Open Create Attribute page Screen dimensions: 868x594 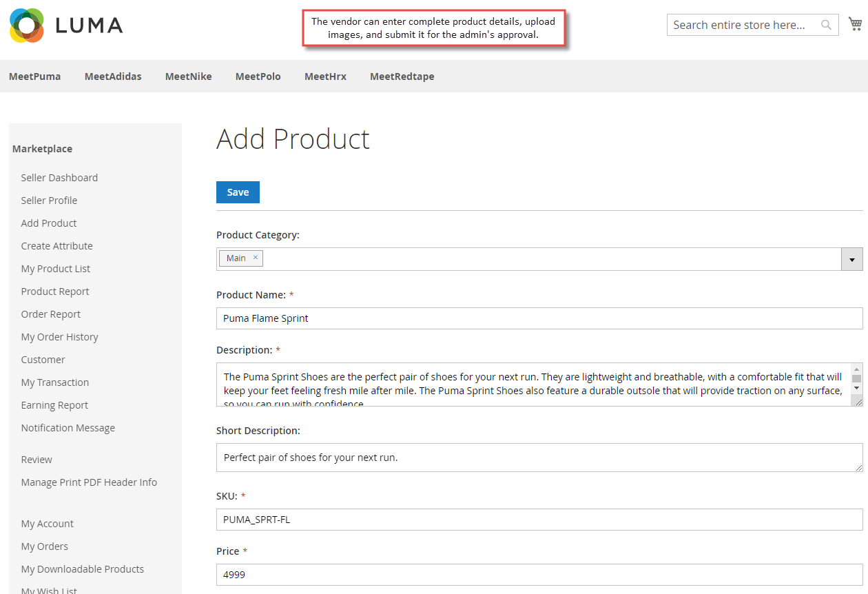click(x=56, y=246)
